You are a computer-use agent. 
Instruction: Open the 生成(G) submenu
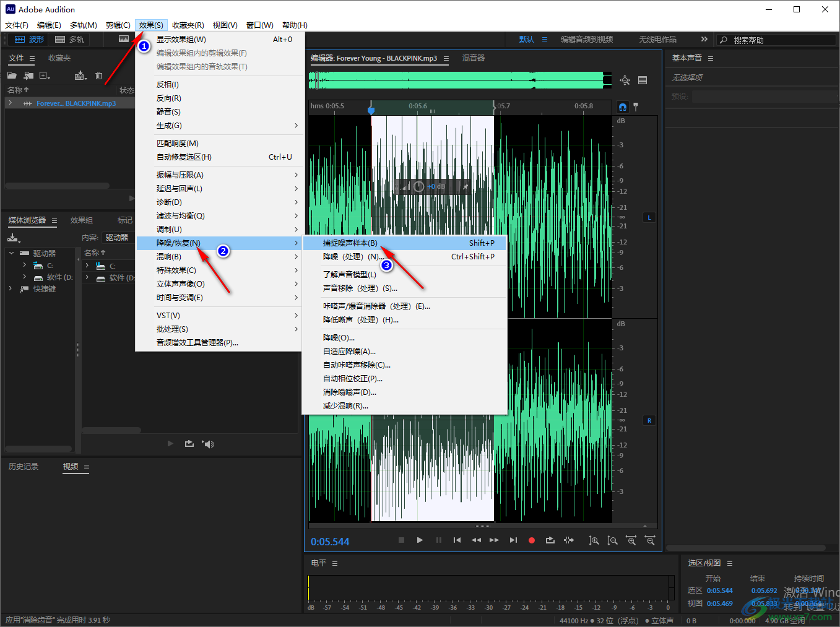(227, 126)
